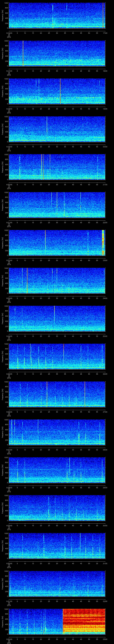Click the '6:22:00' start time label

click(x=9, y=260)
